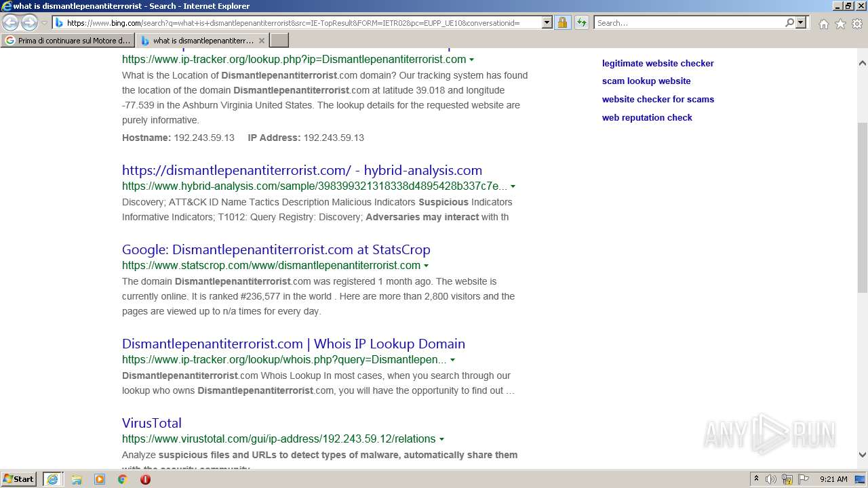Image resolution: width=868 pixels, height=488 pixels.
Task: Click the virustotal.com ip-address green URL
Action: 279,439
